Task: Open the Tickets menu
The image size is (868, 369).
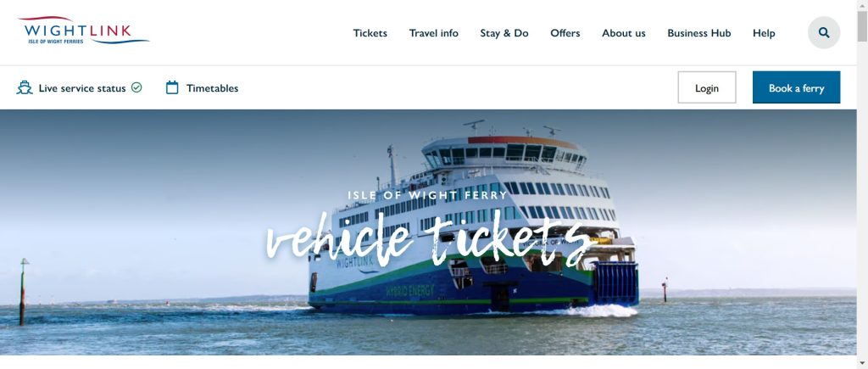Action: (370, 33)
